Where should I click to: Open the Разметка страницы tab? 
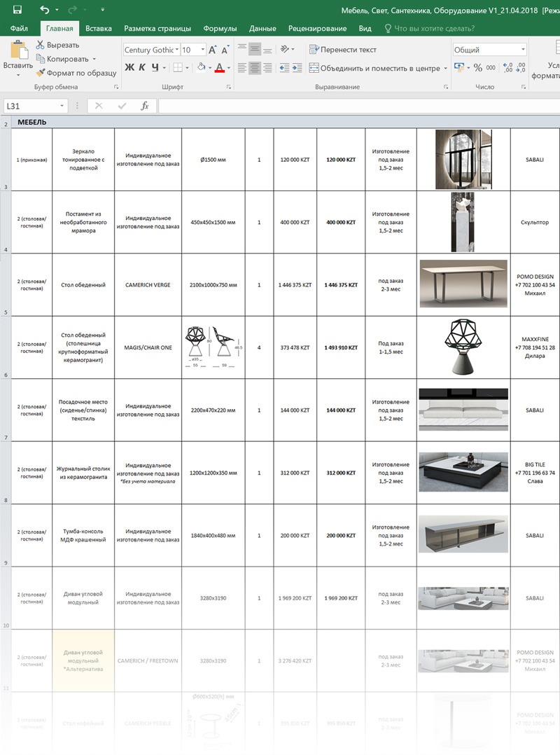157,29
